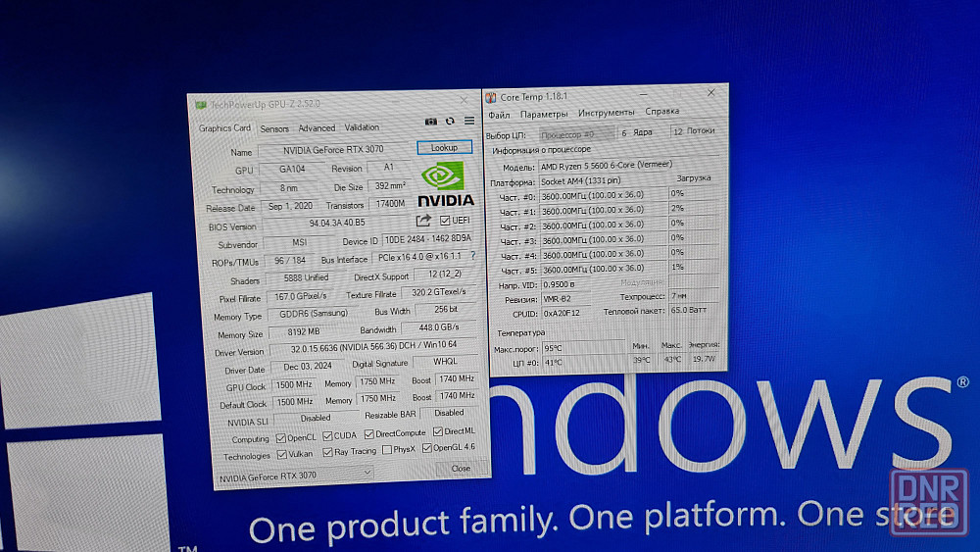Close the Core Temp window

[710, 92]
